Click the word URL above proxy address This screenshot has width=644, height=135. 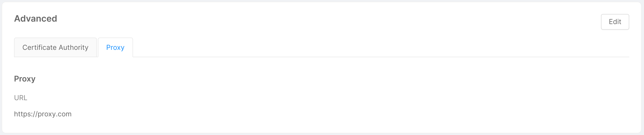(x=20, y=98)
